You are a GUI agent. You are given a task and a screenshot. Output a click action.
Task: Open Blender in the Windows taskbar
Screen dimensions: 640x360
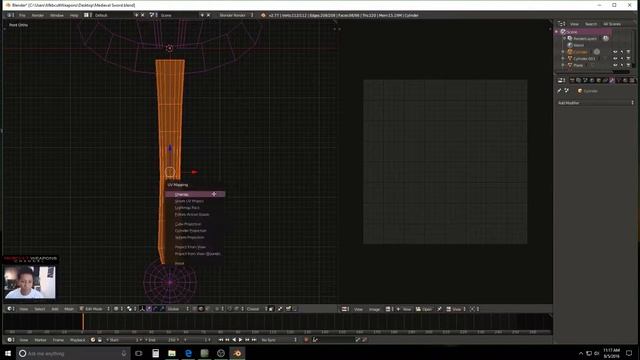tap(237, 353)
